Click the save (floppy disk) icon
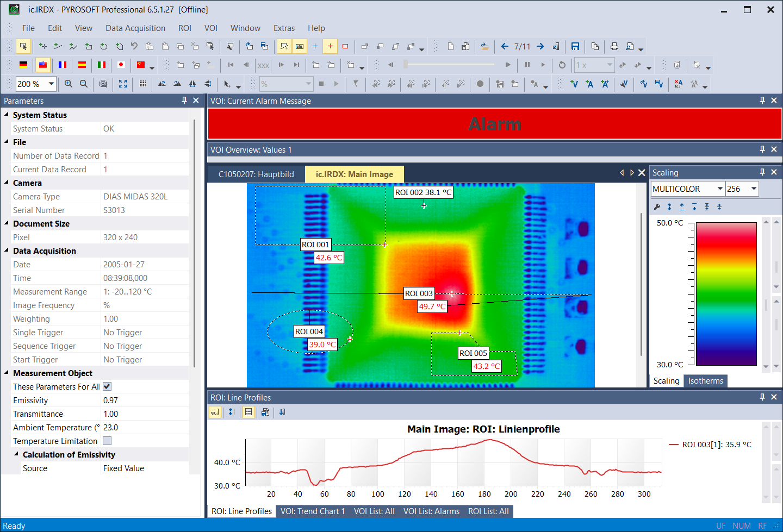The height and width of the screenshot is (532, 783). coord(575,46)
